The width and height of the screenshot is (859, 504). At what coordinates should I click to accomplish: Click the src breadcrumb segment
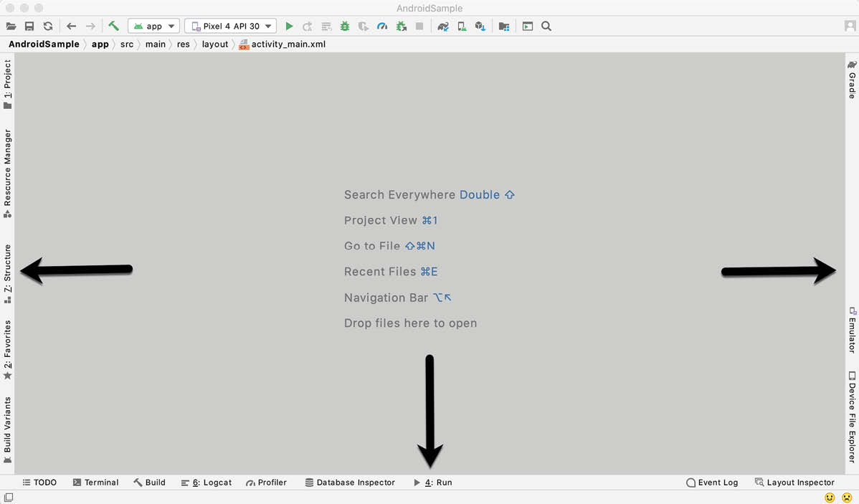click(x=127, y=44)
